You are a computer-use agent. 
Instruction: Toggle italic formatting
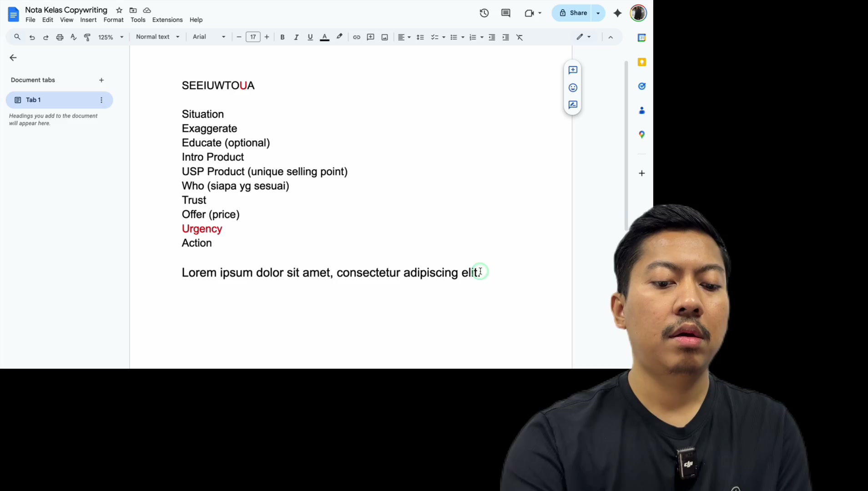296,37
